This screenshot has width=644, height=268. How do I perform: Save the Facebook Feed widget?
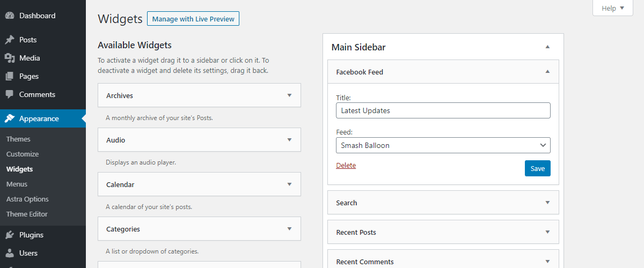[537, 168]
